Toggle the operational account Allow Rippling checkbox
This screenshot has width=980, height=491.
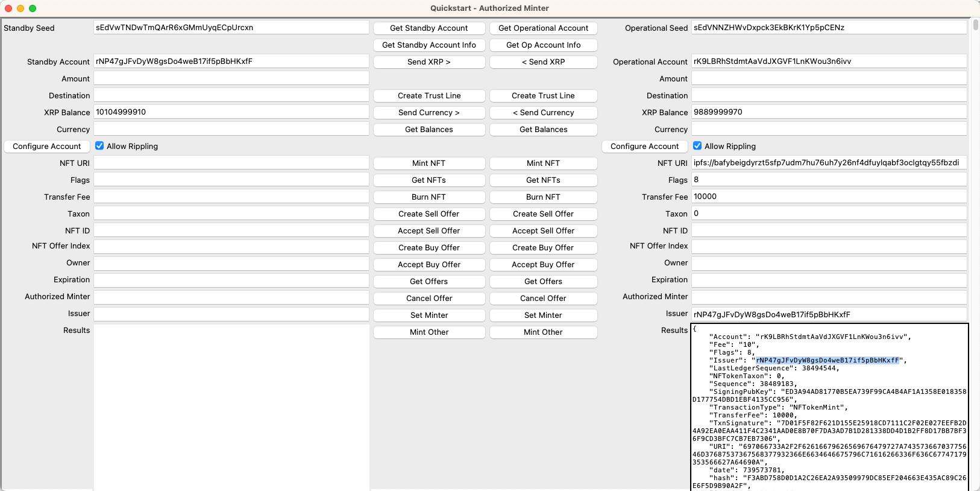click(697, 146)
